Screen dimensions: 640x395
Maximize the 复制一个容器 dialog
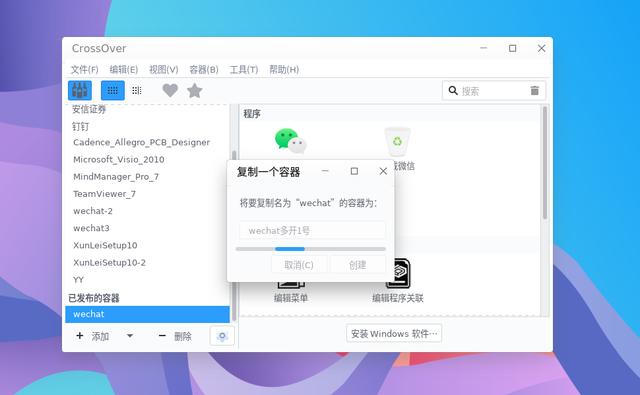pos(354,171)
